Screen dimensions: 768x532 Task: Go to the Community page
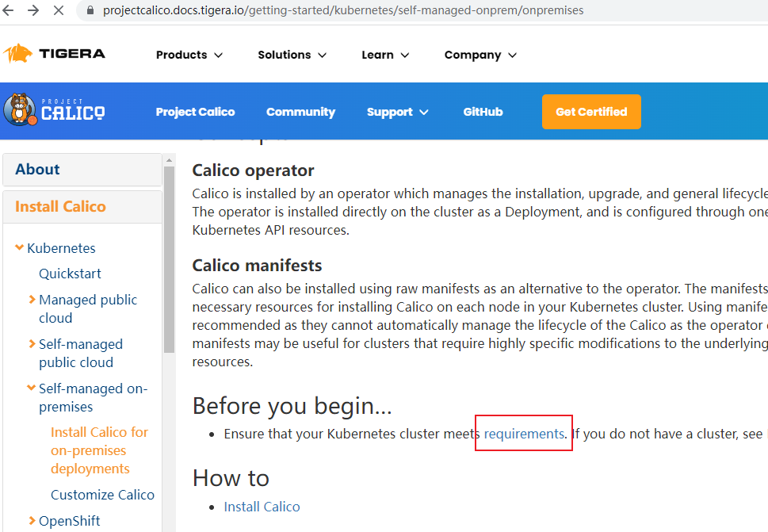(x=300, y=112)
